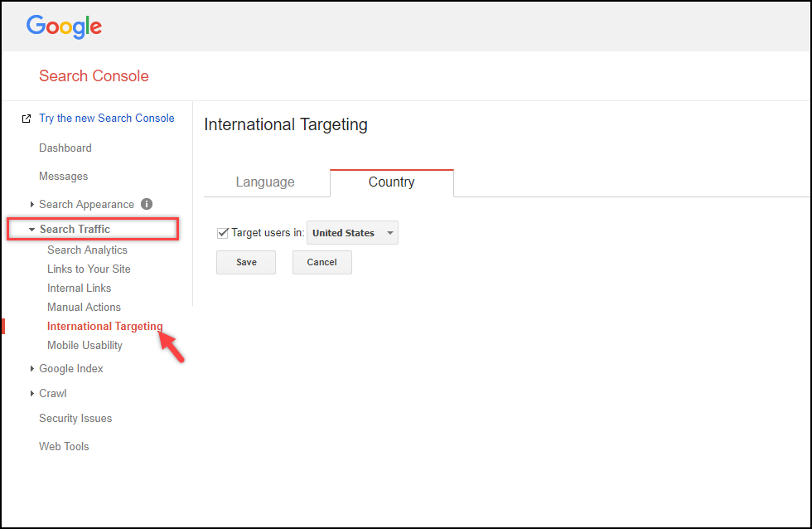The width and height of the screenshot is (812, 529).
Task: Go to the Search Console home title
Action: [x=94, y=75]
